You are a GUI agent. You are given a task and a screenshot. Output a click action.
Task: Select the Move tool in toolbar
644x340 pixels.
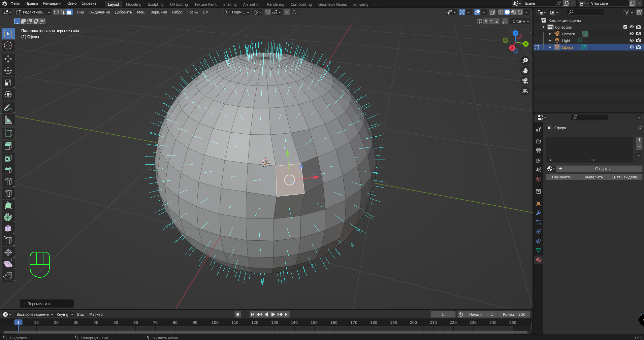tap(8, 59)
